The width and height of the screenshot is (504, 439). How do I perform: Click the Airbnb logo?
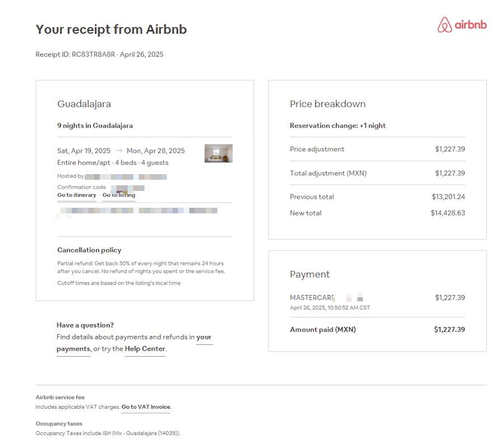coord(462,25)
